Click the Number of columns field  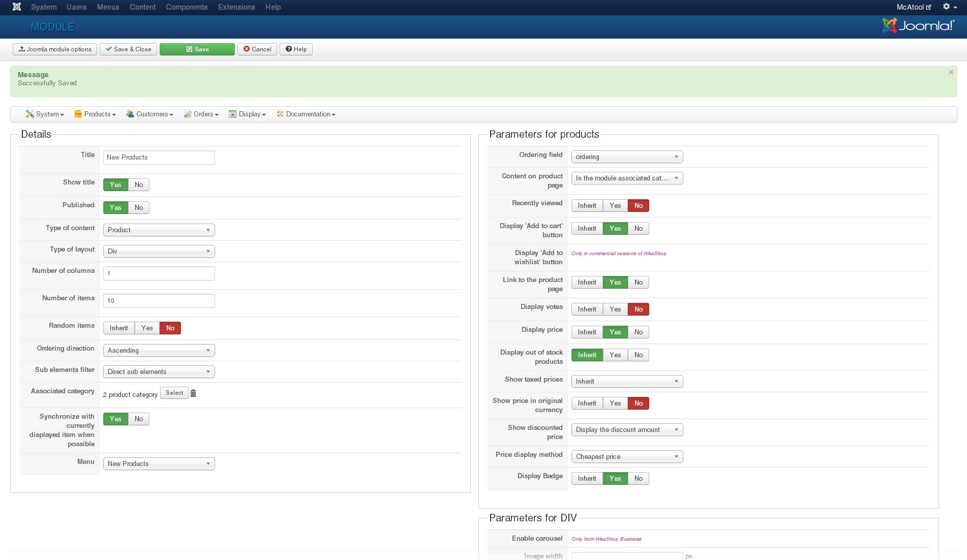click(x=159, y=273)
